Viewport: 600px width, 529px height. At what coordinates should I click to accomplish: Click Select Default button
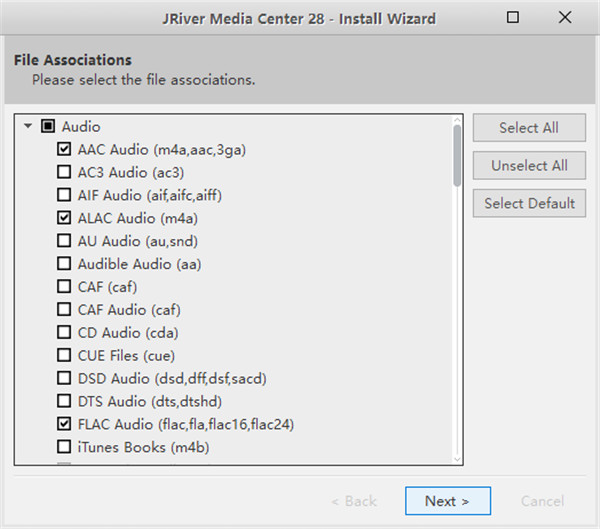[529, 203]
